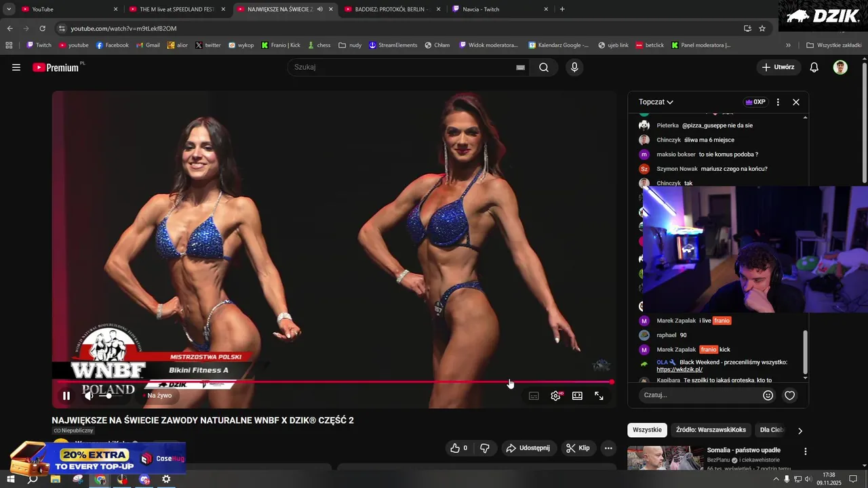Image resolution: width=868 pixels, height=488 pixels.
Task: Expand the Topczat chat mode dropdown
Action: click(x=656, y=102)
